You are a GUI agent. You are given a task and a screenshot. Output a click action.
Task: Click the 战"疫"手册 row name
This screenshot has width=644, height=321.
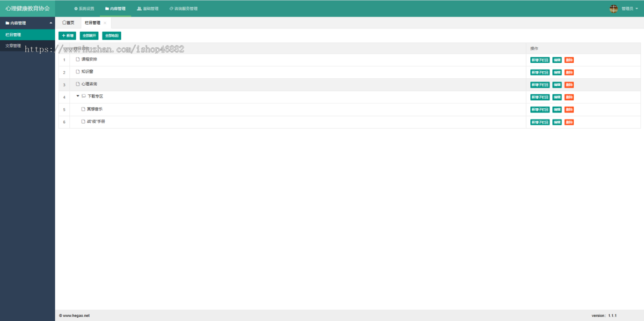(96, 122)
